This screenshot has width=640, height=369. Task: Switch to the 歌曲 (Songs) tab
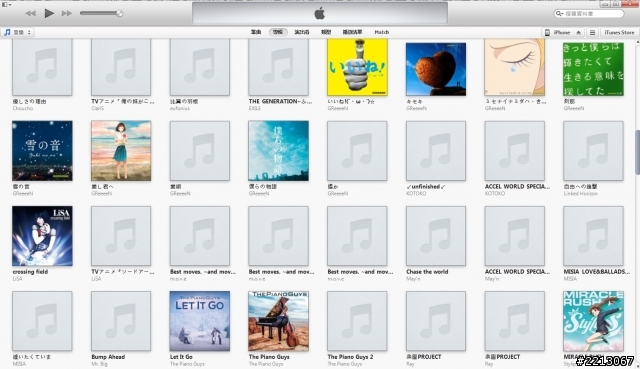tap(256, 32)
